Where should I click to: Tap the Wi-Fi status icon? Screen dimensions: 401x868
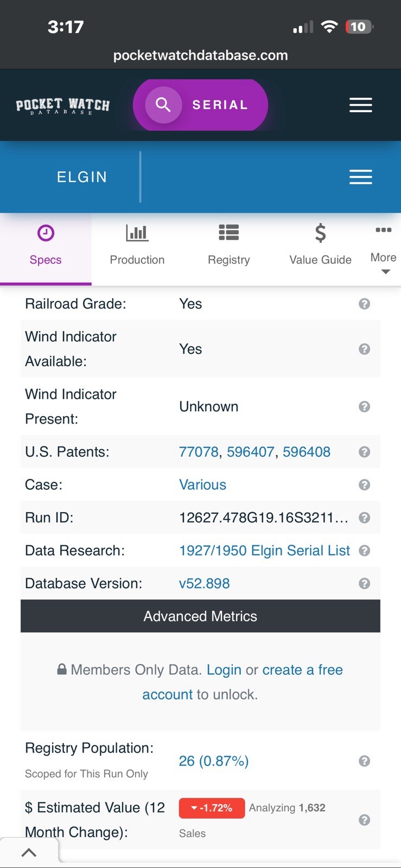click(x=329, y=27)
